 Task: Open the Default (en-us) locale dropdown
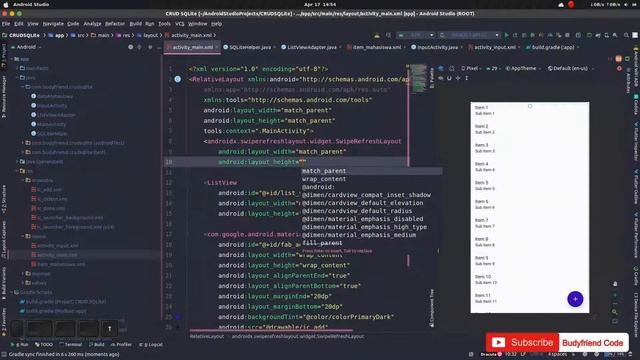pyautogui.click(x=571, y=69)
